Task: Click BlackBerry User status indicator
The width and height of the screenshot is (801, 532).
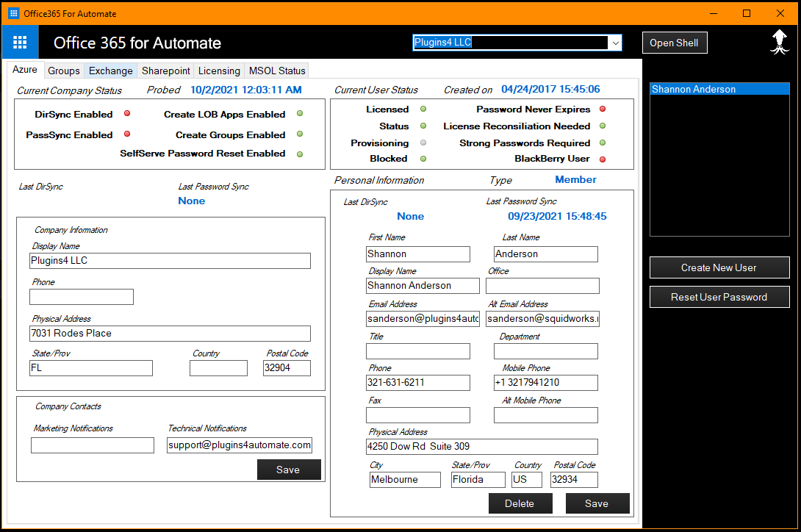Action: 603,159
